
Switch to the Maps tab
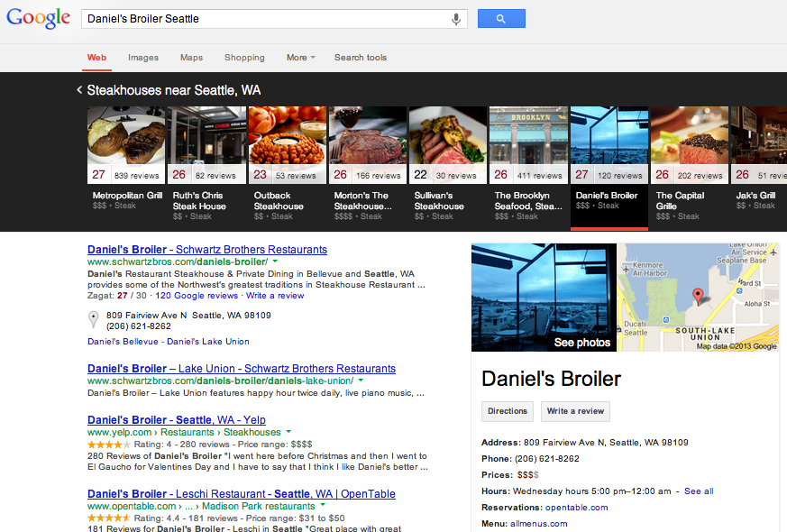191,58
